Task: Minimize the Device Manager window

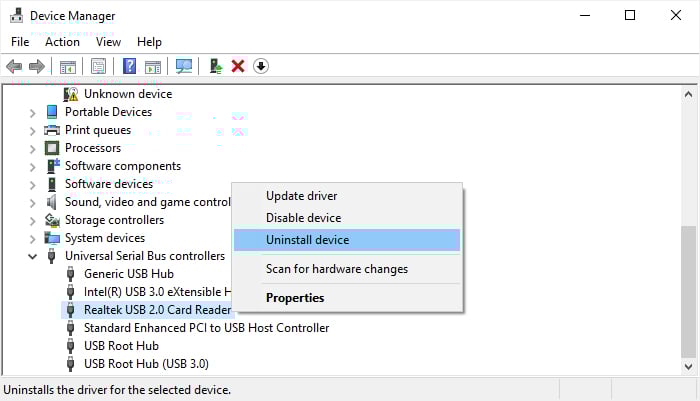Action: (x=585, y=15)
